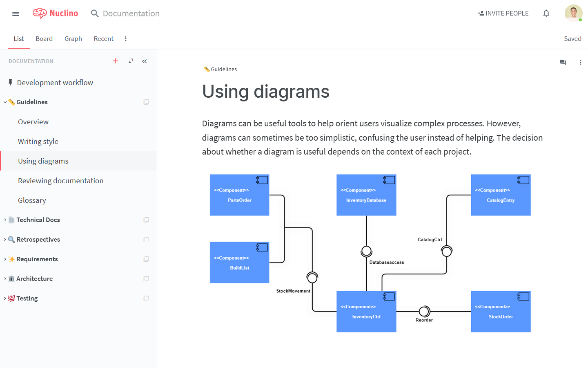Switch to the Graph tab
Image resolution: width=588 pixels, height=368 pixels.
[73, 38]
